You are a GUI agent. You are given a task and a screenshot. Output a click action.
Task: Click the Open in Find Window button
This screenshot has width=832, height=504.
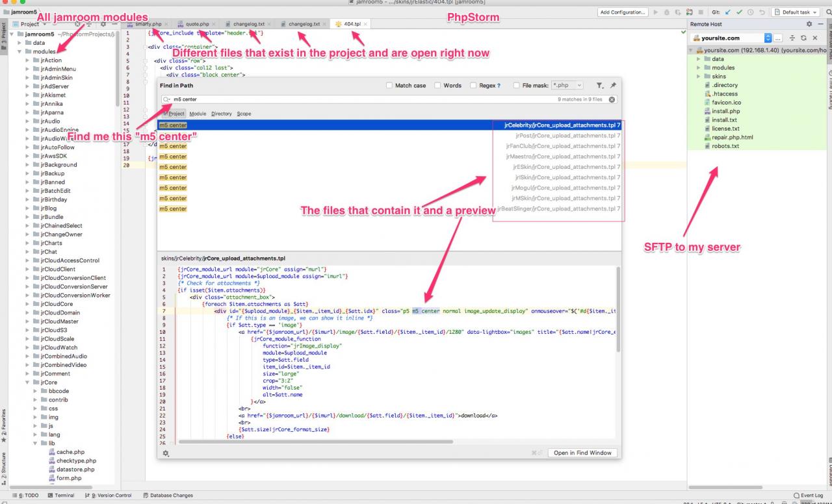tap(583, 453)
